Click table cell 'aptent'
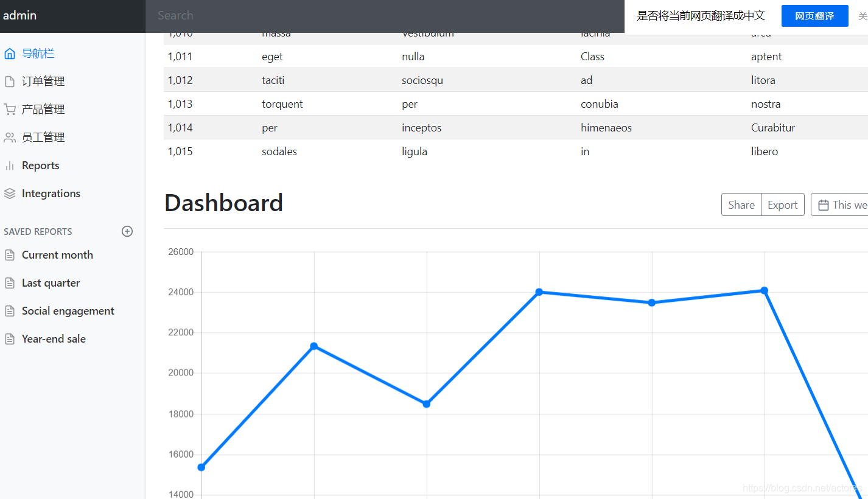868x499 pixels. pos(766,57)
